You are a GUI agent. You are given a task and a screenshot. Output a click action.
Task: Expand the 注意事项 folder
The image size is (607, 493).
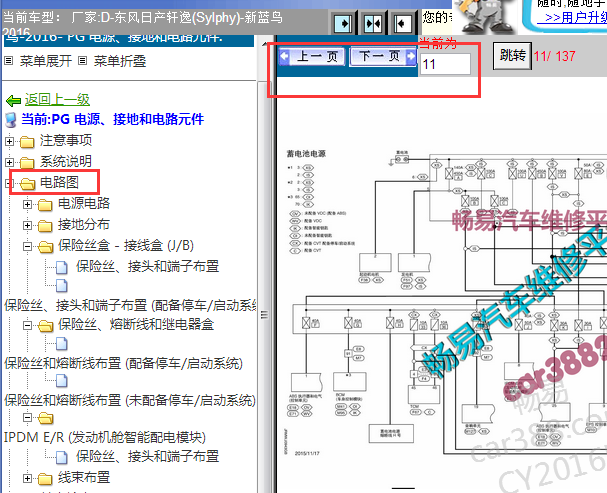point(10,141)
